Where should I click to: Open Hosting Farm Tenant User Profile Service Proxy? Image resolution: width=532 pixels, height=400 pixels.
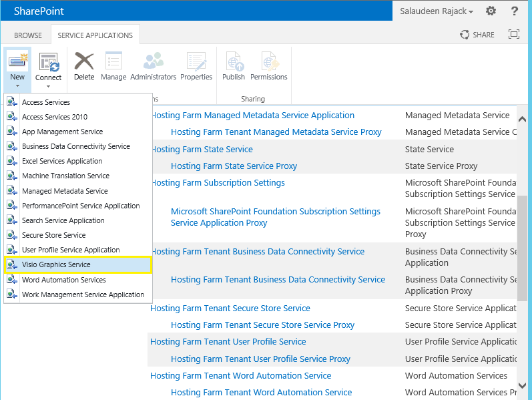(260, 359)
